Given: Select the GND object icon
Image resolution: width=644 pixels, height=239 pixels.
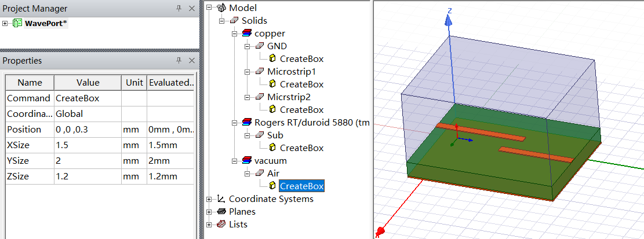Looking at the screenshot, I should coord(260,46).
